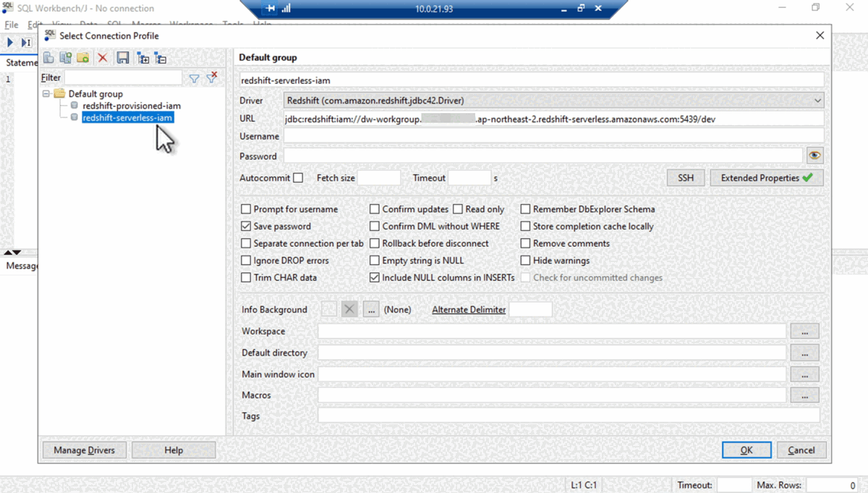Browse for Default directory
Image resolution: width=868 pixels, height=493 pixels.
point(805,353)
